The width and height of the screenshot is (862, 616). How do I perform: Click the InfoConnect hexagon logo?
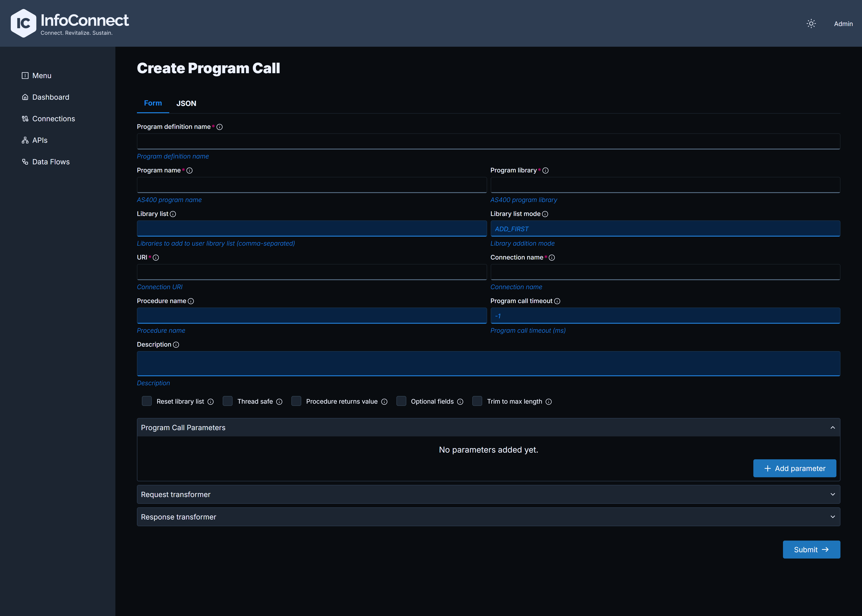click(x=24, y=23)
